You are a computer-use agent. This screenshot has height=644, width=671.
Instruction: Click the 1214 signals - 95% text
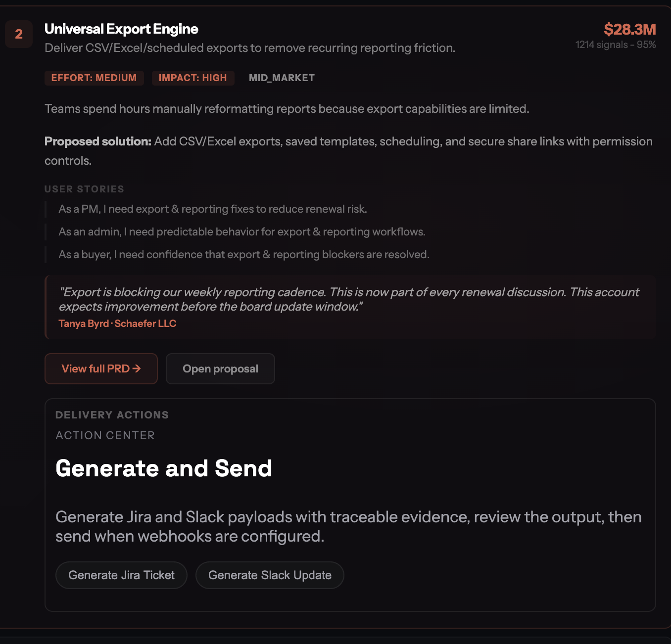pos(616,45)
